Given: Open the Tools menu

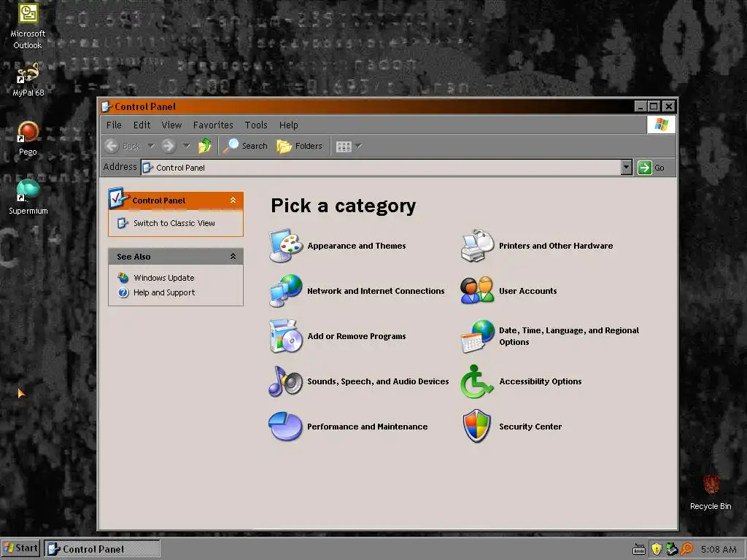Looking at the screenshot, I should (x=256, y=125).
